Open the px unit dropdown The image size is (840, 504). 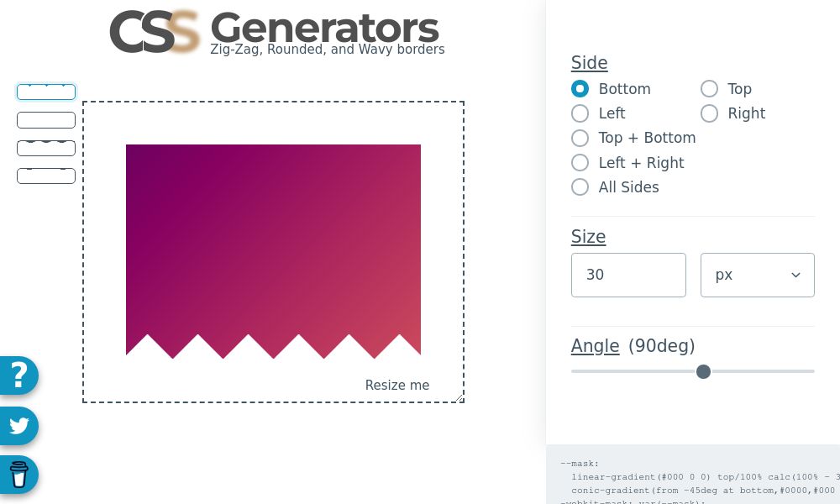pos(758,275)
